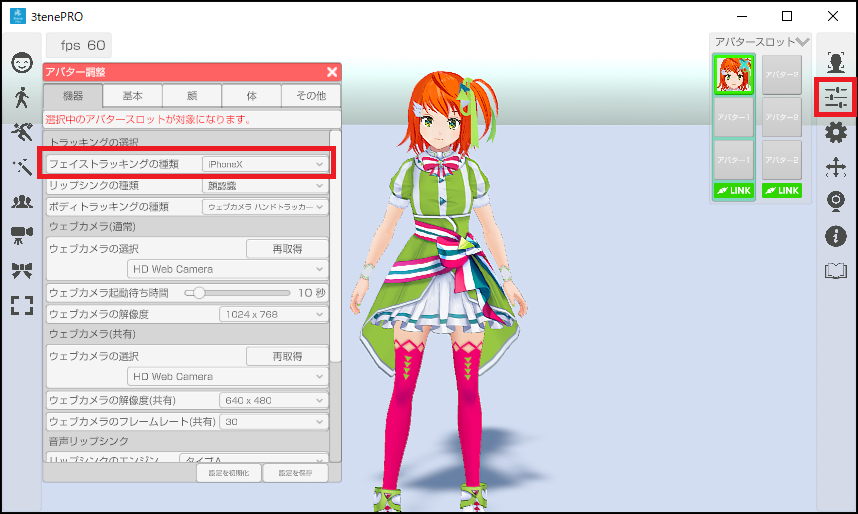The height and width of the screenshot is (514, 858).
Task: Select the move arrows position icon
Action: pos(836,167)
